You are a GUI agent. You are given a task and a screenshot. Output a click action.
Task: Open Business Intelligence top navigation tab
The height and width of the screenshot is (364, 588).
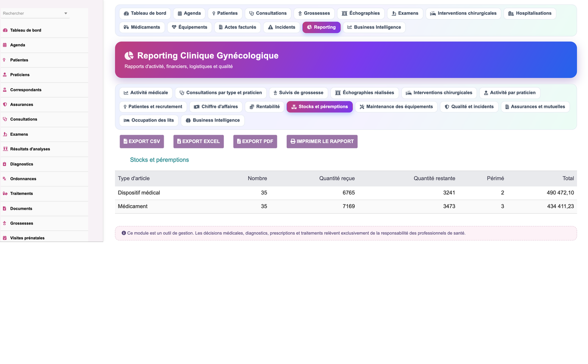pyautogui.click(x=374, y=27)
